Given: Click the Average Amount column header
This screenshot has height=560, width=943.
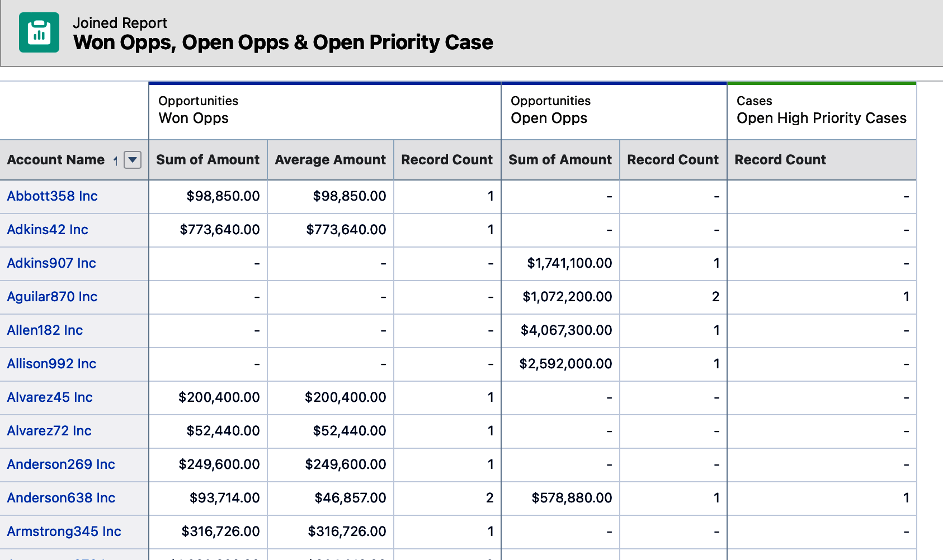Looking at the screenshot, I should point(331,160).
